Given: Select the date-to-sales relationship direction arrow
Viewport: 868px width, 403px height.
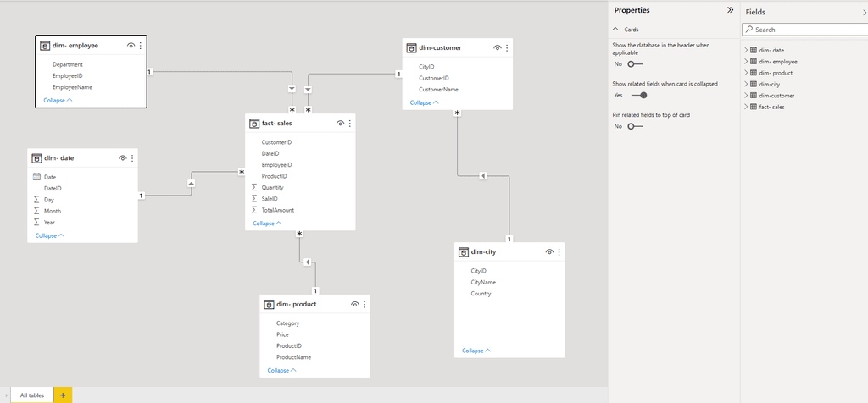Looking at the screenshot, I should click(191, 183).
